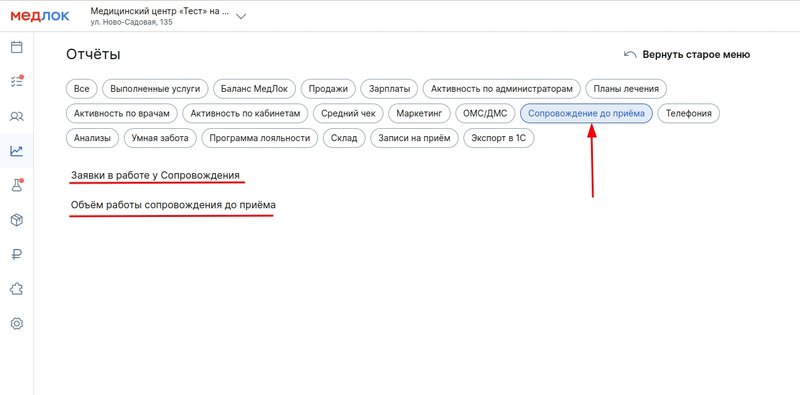This screenshot has height=395, width=800.
Task: Select Активность по администраторам chip
Action: 502,89
